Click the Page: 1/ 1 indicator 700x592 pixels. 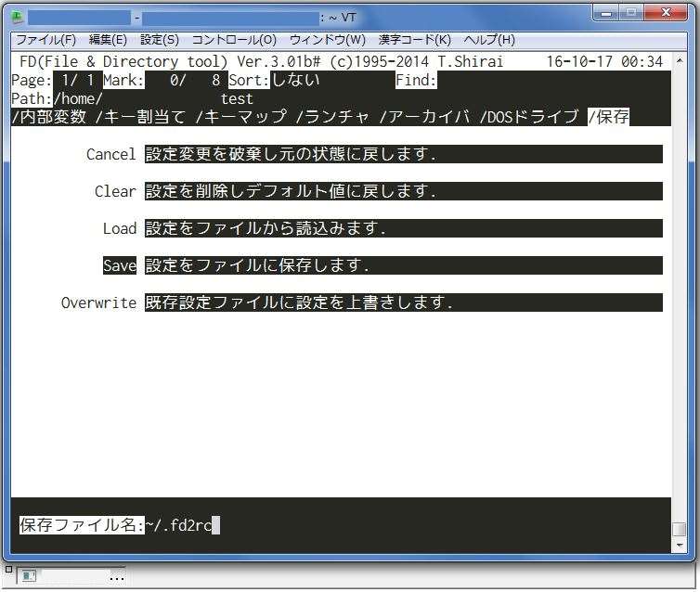(x=53, y=81)
